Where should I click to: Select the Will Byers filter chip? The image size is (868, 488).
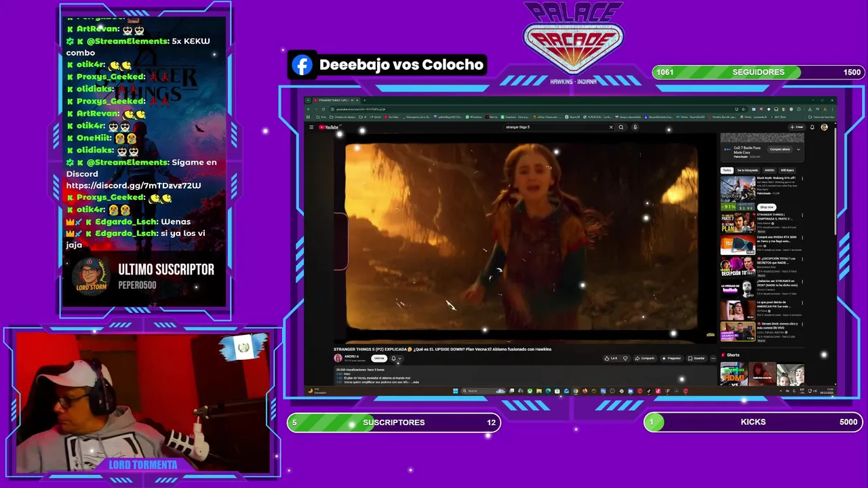click(787, 170)
